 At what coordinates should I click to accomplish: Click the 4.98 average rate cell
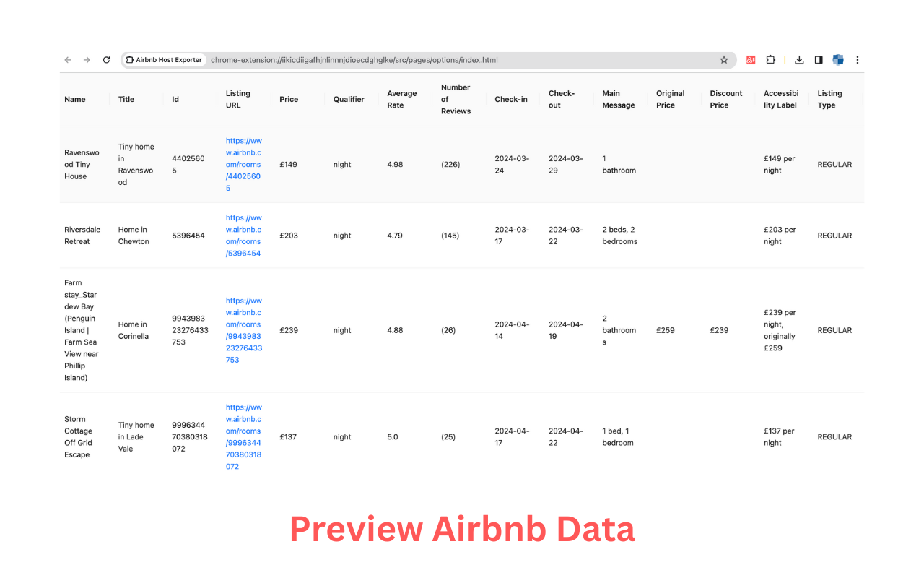point(395,165)
